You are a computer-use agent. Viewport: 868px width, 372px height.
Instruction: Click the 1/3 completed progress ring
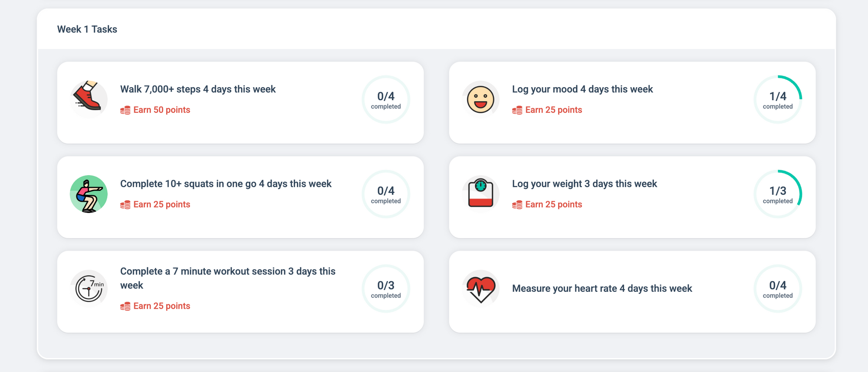point(777,194)
